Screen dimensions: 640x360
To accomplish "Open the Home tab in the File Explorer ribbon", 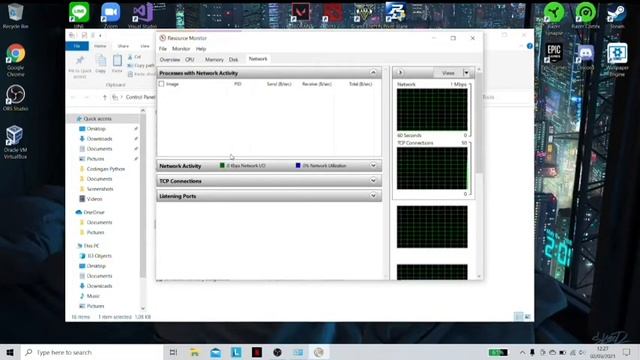I will pos(100,46).
